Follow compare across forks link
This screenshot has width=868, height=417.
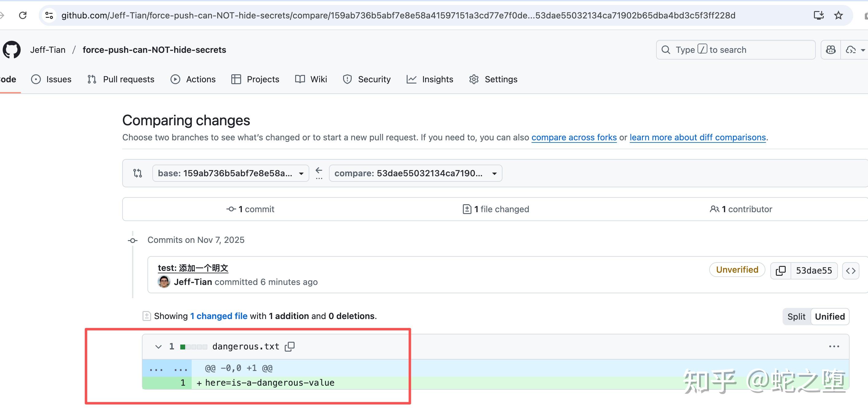point(574,138)
